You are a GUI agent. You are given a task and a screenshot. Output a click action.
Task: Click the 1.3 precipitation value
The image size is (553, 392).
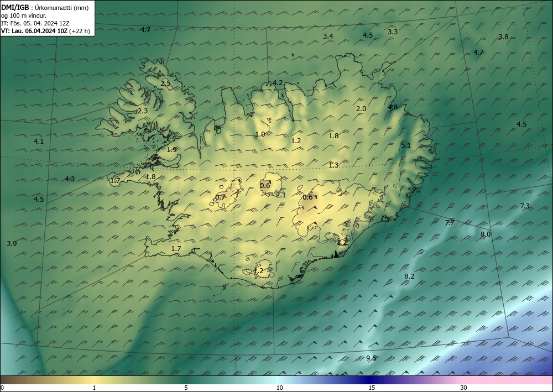[333, 165]
